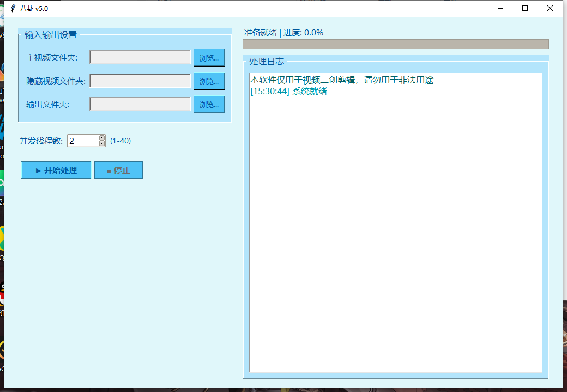Click the feather app icon in title bar
This screenshot has width=567, height=392.
(x=13, y=8)
